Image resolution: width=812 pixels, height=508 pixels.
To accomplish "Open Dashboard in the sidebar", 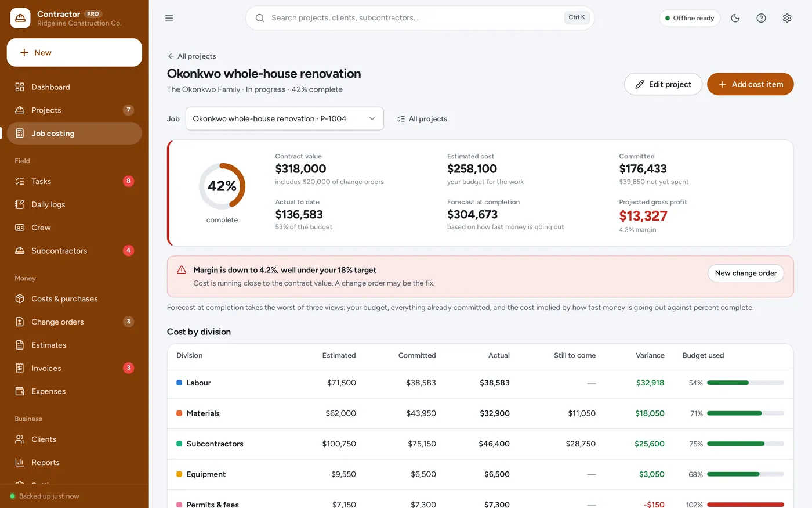I will pos(74,87).
